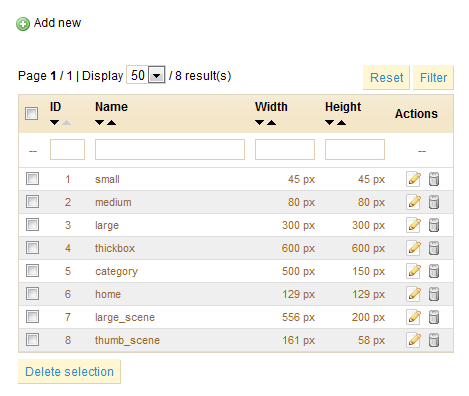
Task: Click the green Add new plus icon
Action: [x=23, y=24]
